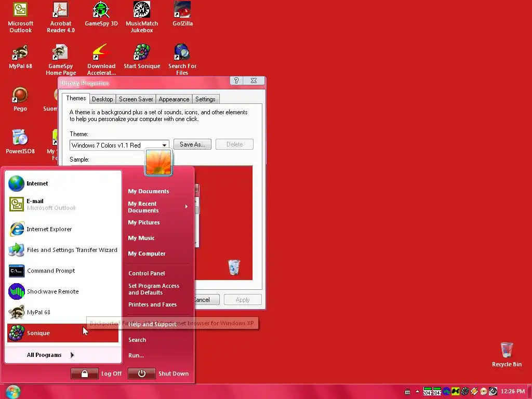The width and height of the screenshot is (532, 399).
Task: Click the Display Properties help question mark button
Action: pos(236,81)
